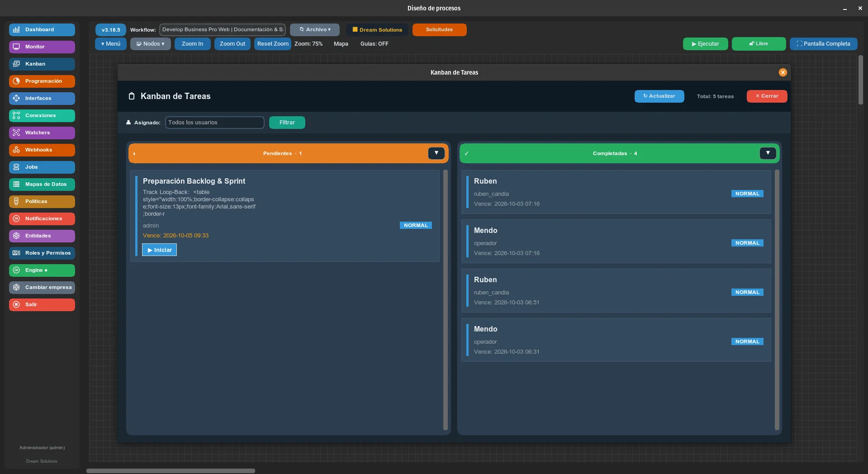Click the v3.18.5 version item
The image size is (868, 474).
pyautogui.click(x=111, y=30)
